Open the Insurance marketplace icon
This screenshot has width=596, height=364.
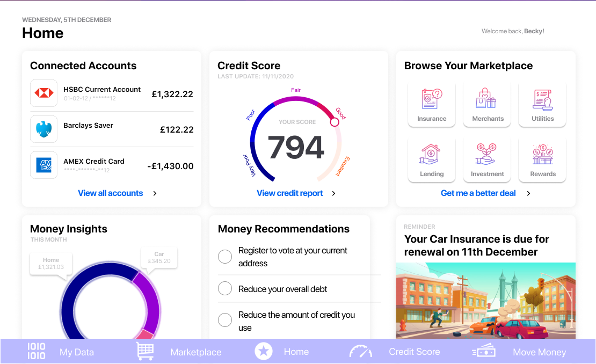click(x=432, y=100)
